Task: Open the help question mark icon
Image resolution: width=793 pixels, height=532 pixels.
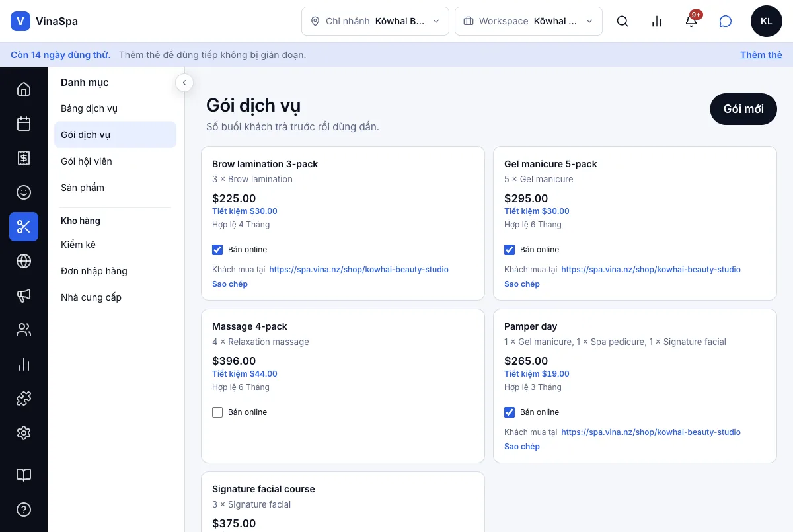Action: click(x=24, y=510)
